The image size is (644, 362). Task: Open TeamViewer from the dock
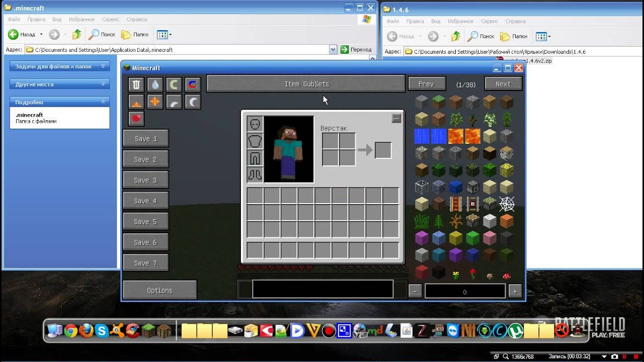pyautogui.click(x=453, y=330)
